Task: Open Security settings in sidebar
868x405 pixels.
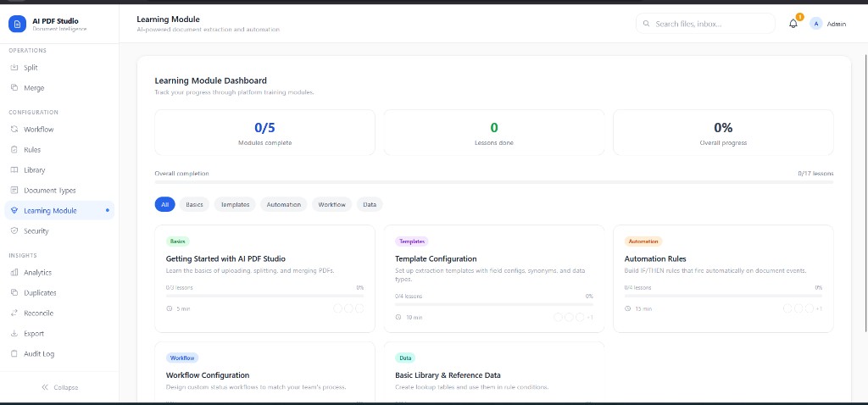Action: [60, 230]
